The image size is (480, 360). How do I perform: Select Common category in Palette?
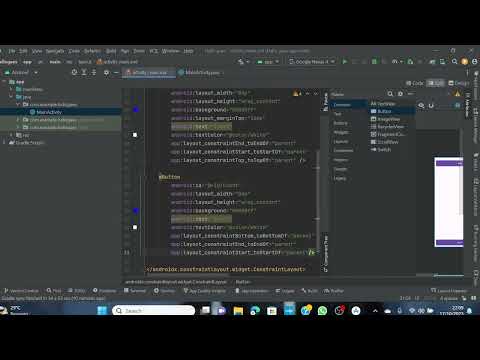(342, 105)
